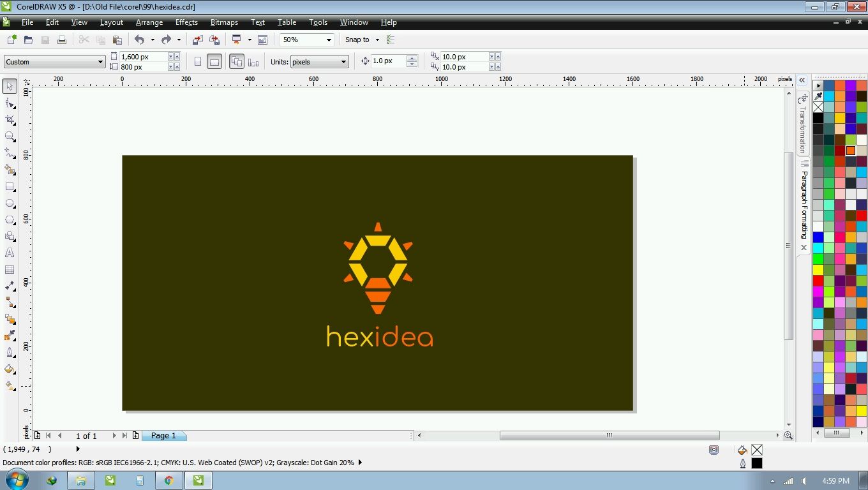Click the Import icon in toolbar
Viewport: 868px width, 490px height.
[x=198, y=40]
